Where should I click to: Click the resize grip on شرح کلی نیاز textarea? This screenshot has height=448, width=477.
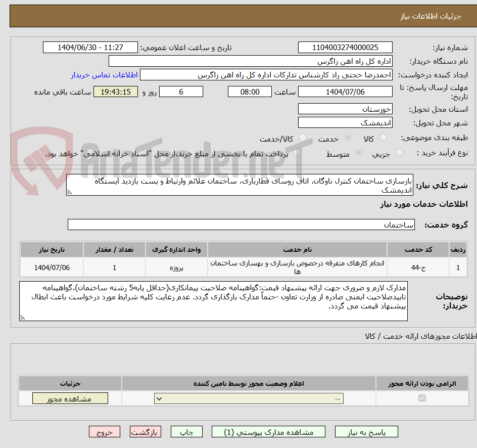(69, 191)
